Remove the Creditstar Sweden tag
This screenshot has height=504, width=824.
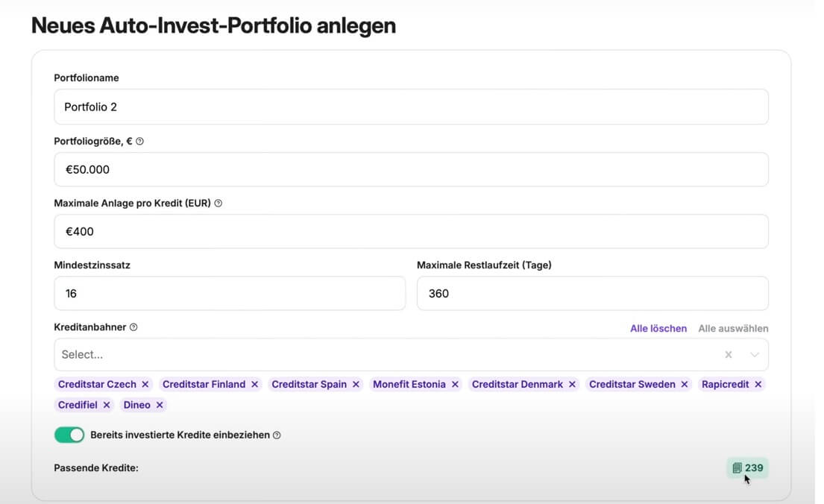point(685,385)
